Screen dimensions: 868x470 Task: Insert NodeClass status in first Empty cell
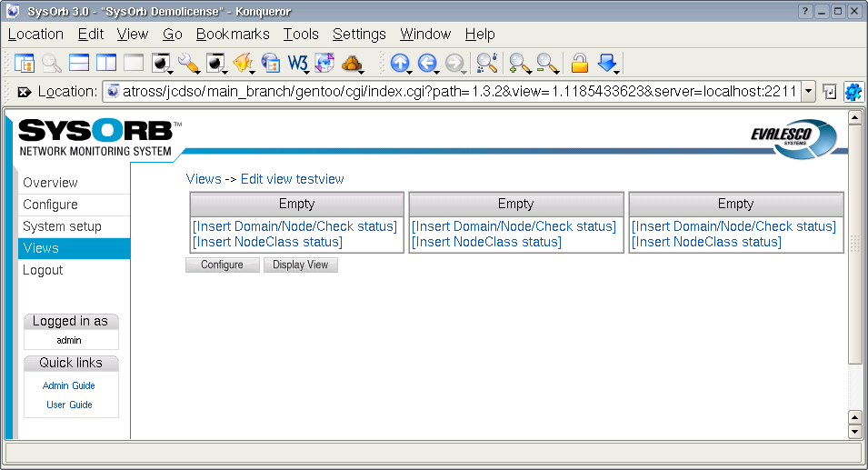[x=267, y=242]
